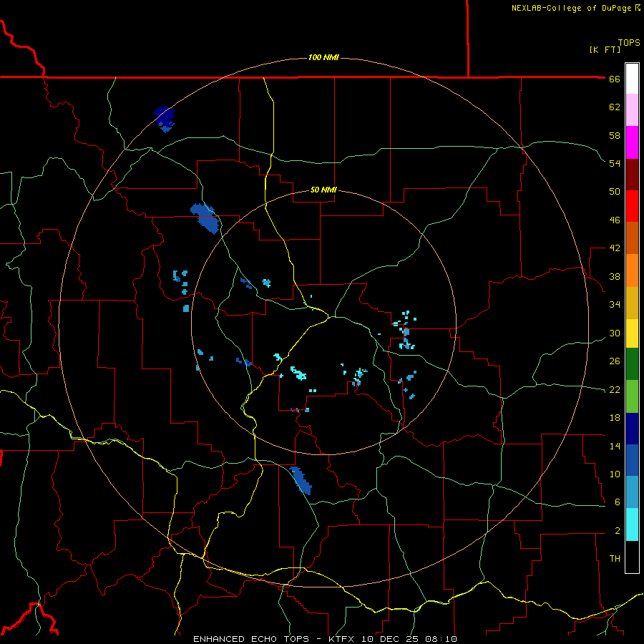The image size is (644, 644).
Task: Click the legend value '14'
Action: (x=615, y=446)
